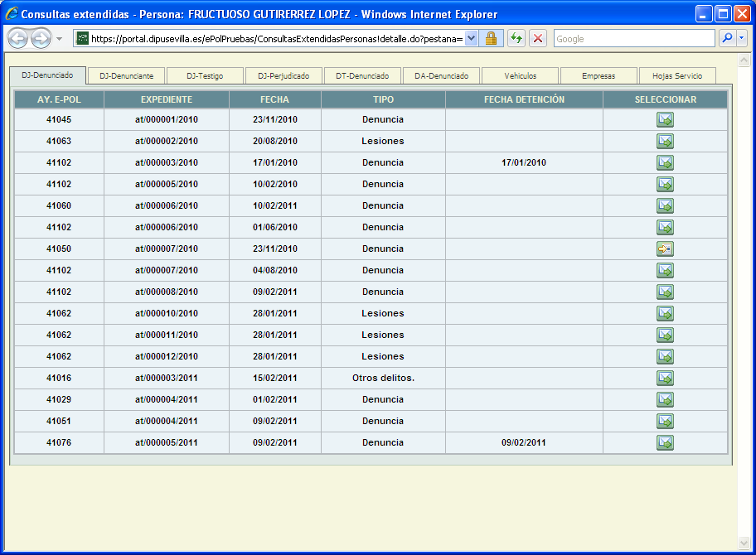Click the browser Refresh button
Viewport: 756px width, 555px height.
pyautogui.click(x=516, y=39)
